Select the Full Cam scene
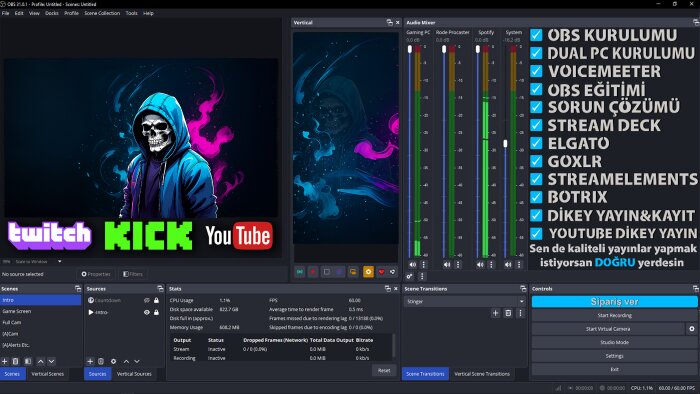The width and height of the screenshot is (700, 394). [x=41, y=323]
